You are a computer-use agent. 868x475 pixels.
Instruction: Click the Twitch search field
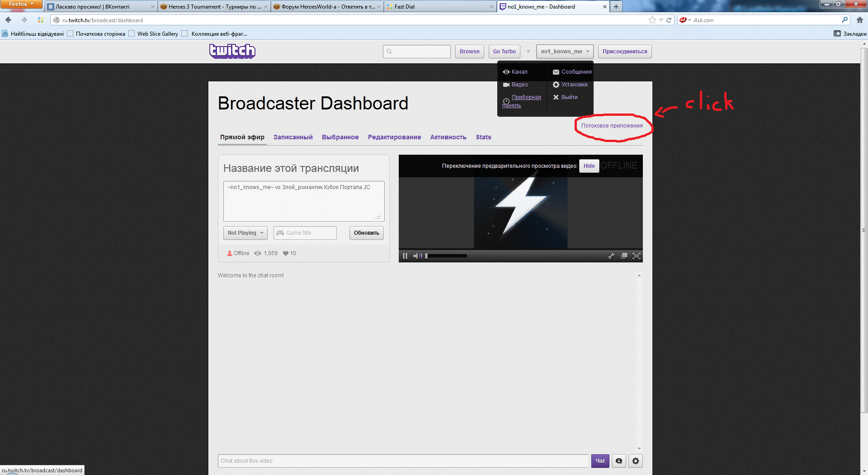point(417,52)
